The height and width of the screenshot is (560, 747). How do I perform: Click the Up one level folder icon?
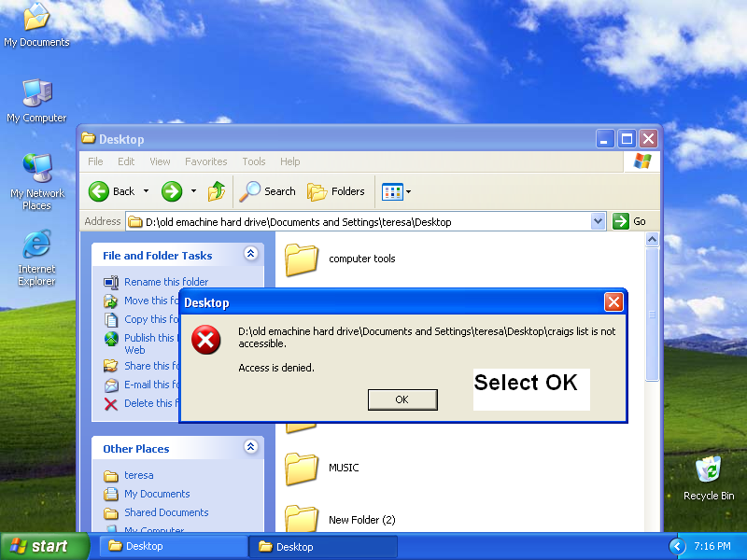coord(218,191)
